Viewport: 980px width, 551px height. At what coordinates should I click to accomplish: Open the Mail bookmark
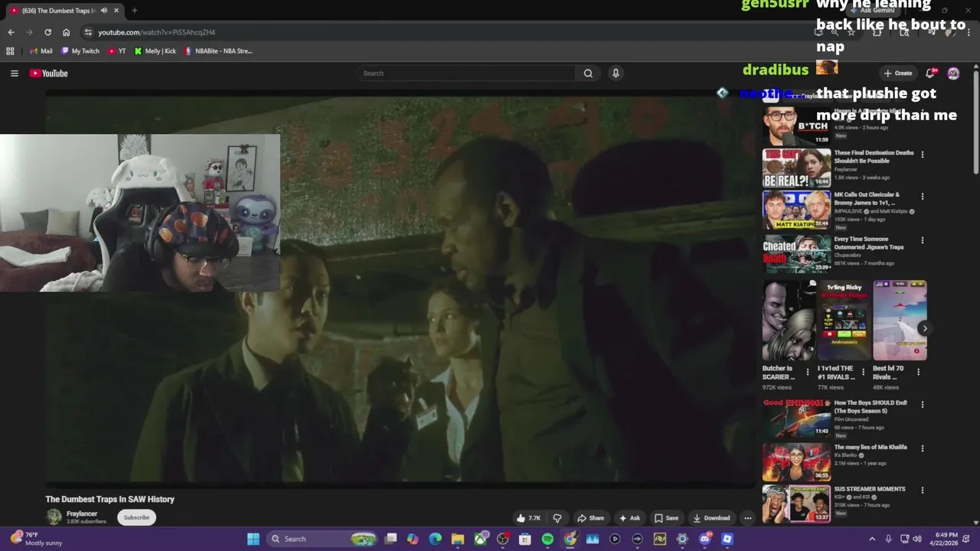tap(41, 51)
